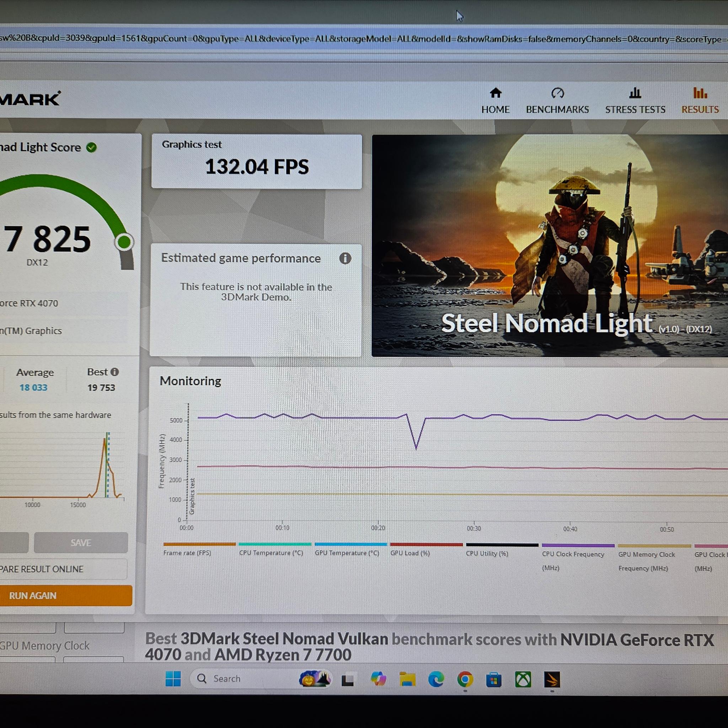
Task: Click the Estimated game performance info icon
Action: tap(345, 258)
